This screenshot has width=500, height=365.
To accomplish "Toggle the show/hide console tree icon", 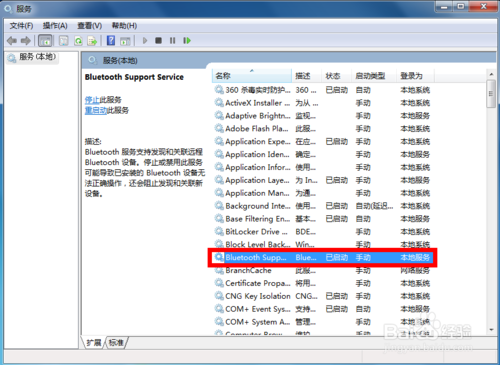I will (45, 41).
